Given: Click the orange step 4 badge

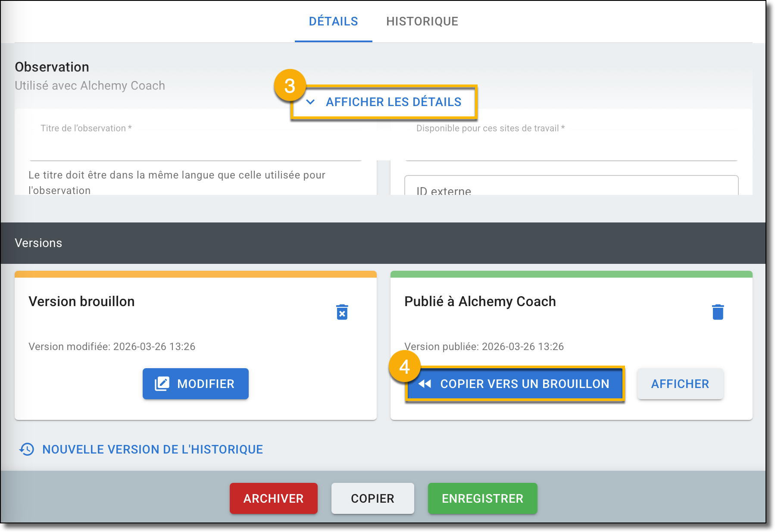Looking at the screenshot, I should tap(404, 367).
